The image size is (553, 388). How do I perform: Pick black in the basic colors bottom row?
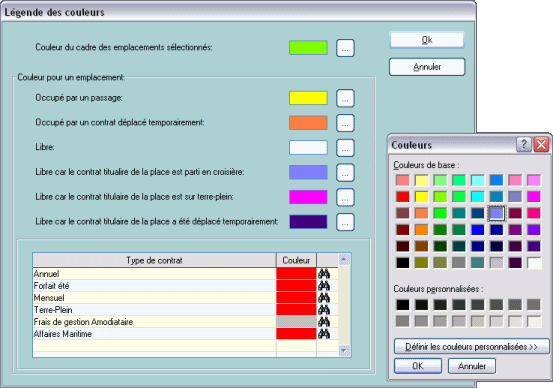click(402, 263)
